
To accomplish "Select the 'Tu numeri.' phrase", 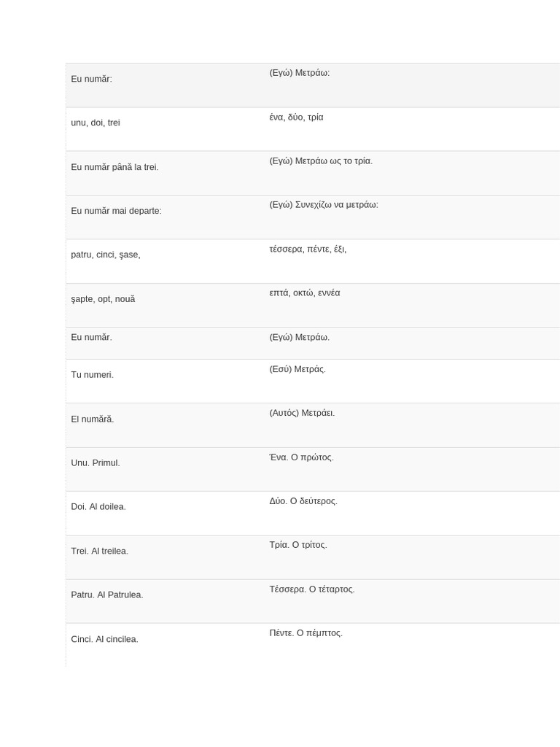I will coord(93,375).
